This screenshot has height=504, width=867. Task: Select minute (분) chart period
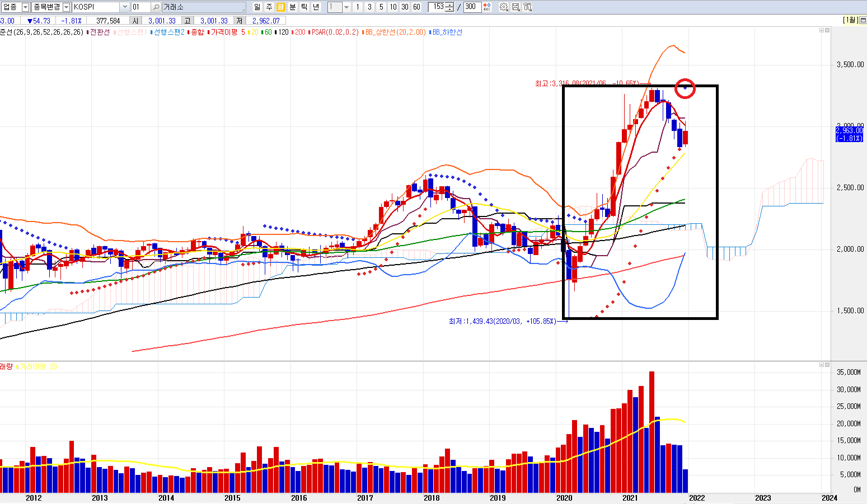click(292, 7)
